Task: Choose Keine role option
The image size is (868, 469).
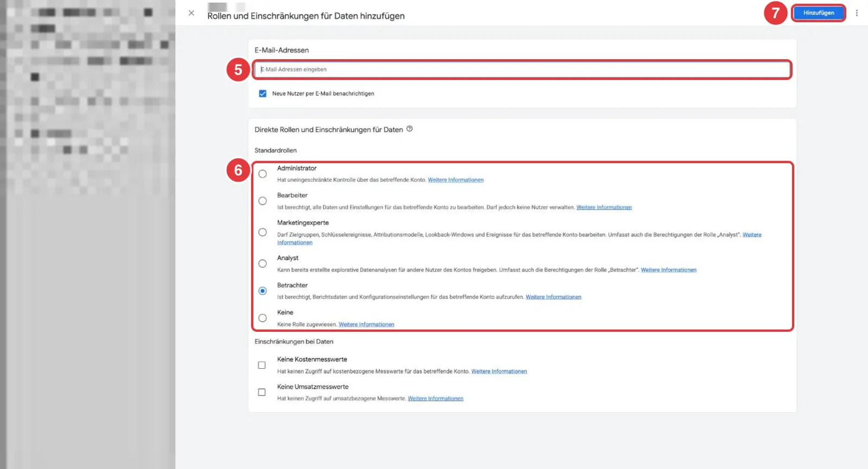Action: click(x=263, y=318)
